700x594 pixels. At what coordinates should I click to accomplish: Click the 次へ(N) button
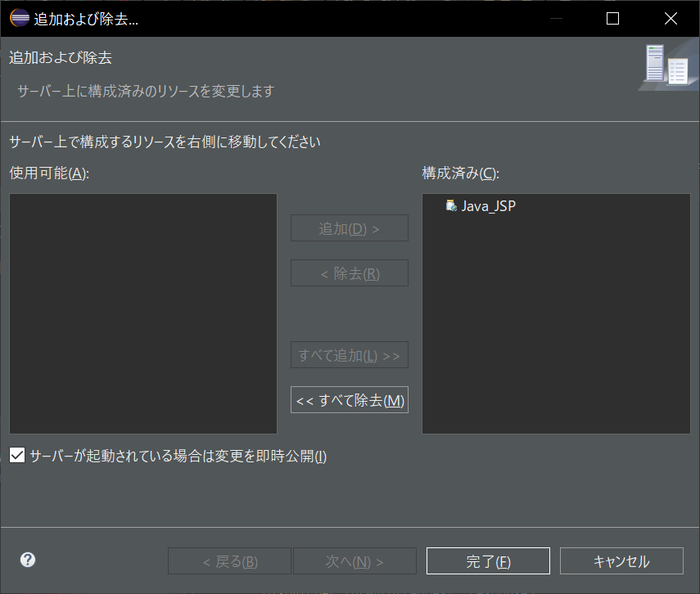354,560
